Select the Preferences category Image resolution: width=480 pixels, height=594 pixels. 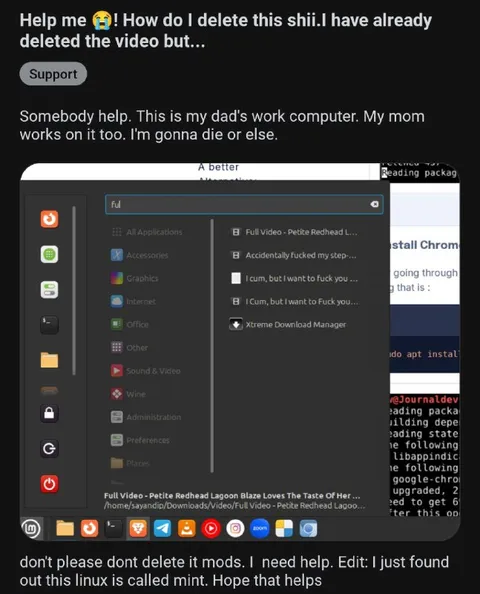click(x=140, y=440)
